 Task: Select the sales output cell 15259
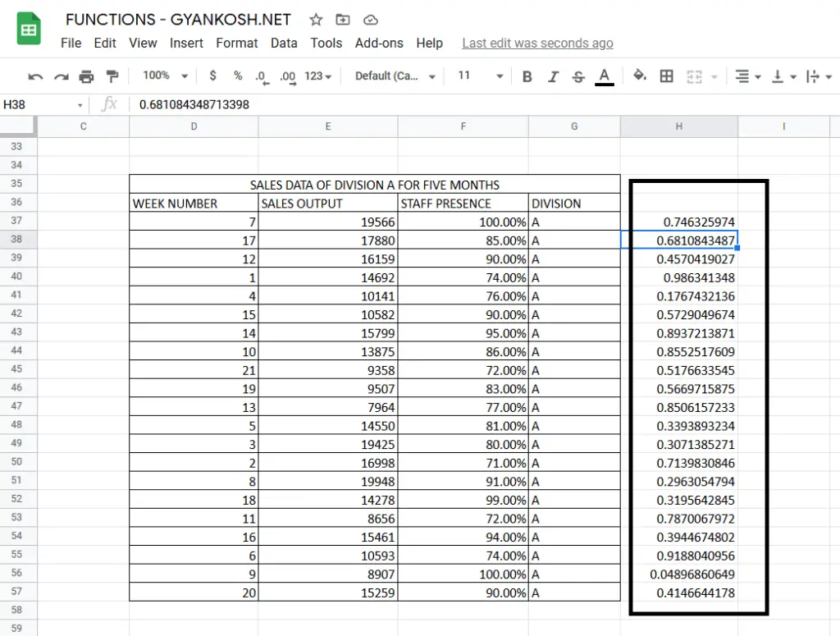click(328, 593)
